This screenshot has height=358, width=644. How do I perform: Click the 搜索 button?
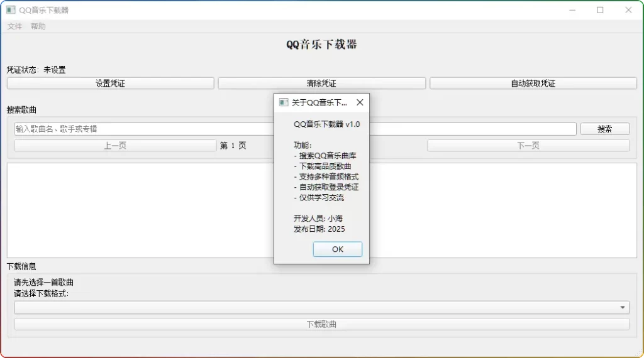click(x=604, y=129)
